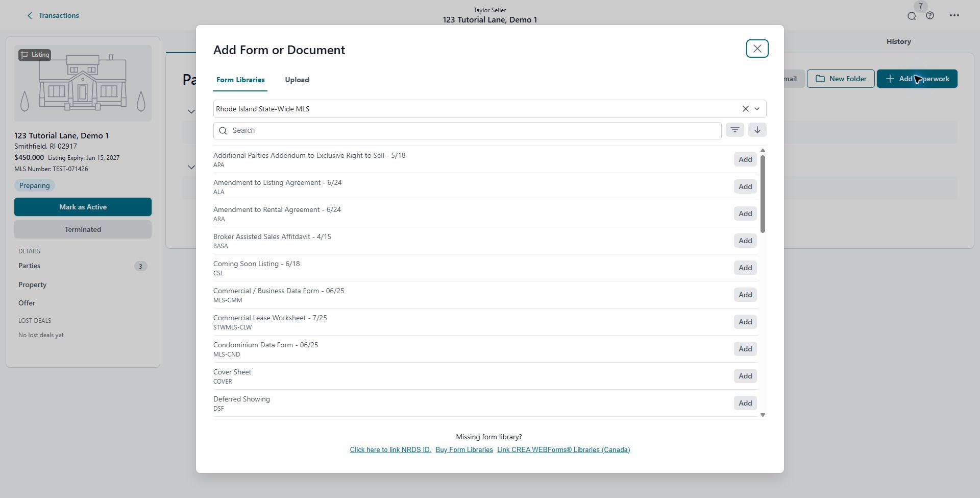
Task: Click the 123 Tutorial Lane, Demo 1 header title
Action: click(489, 20)
